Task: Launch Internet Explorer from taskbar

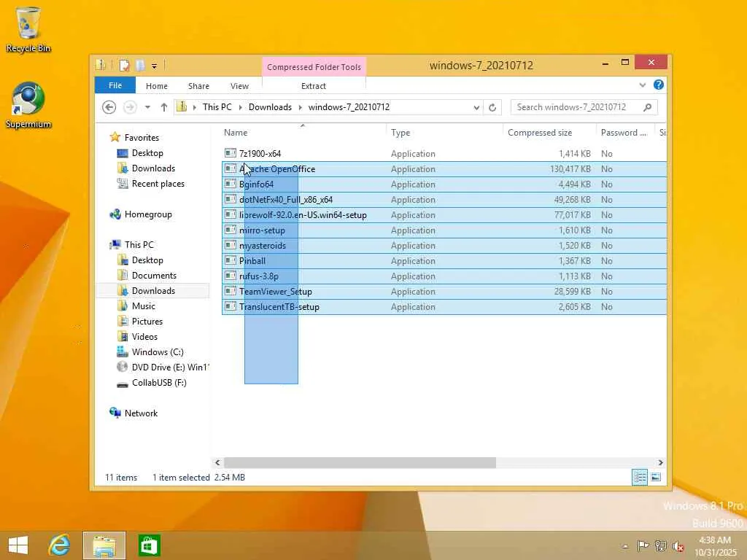Action: pyautogui.click(x=60, y=545)
